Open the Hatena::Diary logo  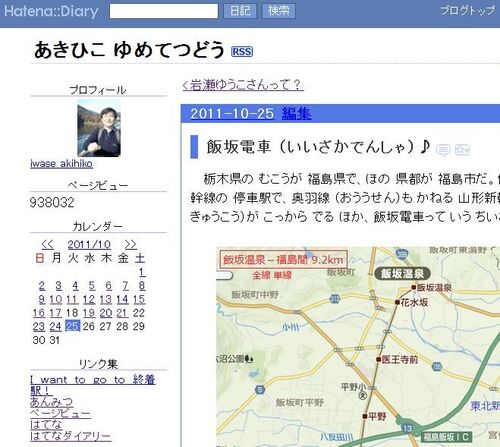click(x=51, y=11)
